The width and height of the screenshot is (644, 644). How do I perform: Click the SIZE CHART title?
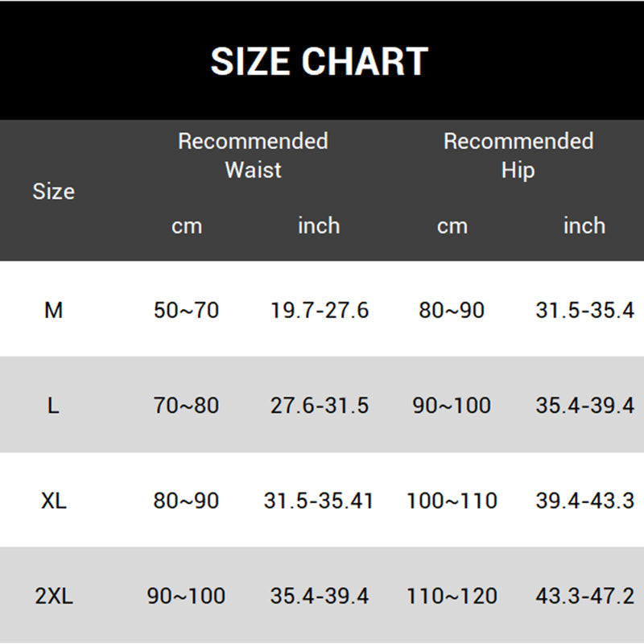319,62
